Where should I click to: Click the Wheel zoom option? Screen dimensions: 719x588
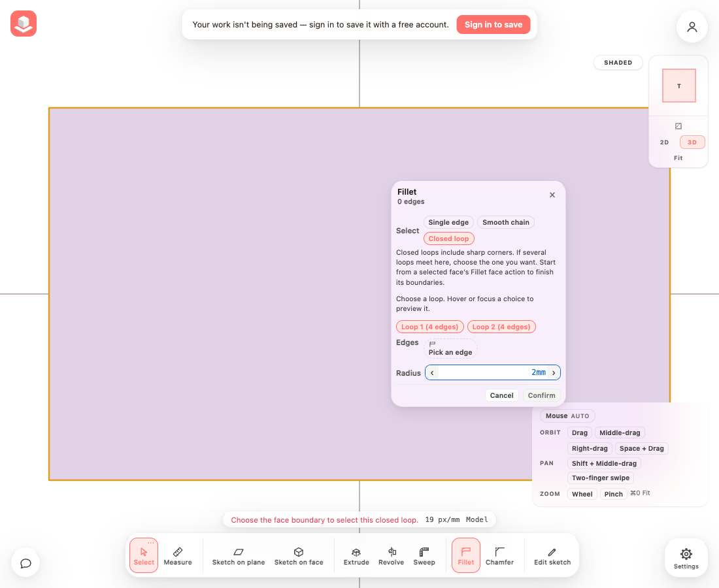pos(582,494)
